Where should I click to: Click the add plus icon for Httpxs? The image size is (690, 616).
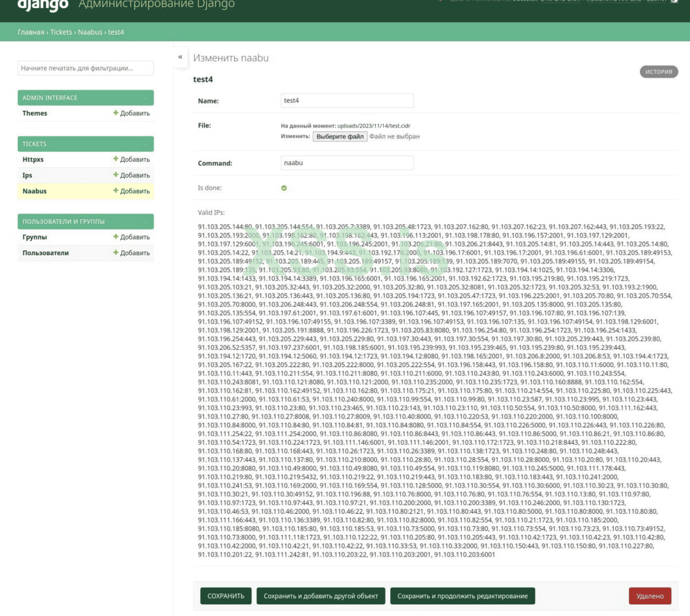click(116, 159)
